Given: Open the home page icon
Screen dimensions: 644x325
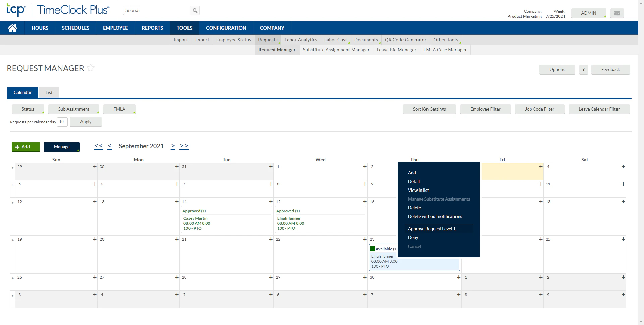Looking at the screenshot, I should (x=12, y=28).
